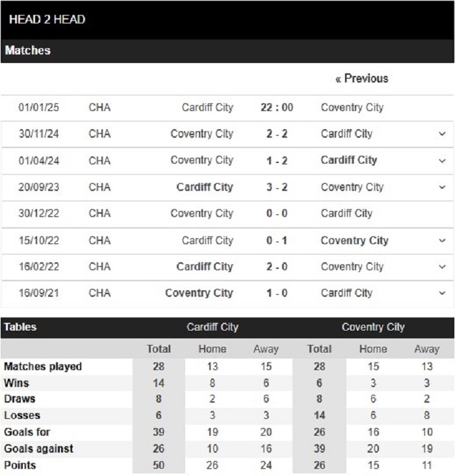This screenshot has height=476, width=455.
Task: Open the 22 : 00 upcoming match time
Action: 277,107
